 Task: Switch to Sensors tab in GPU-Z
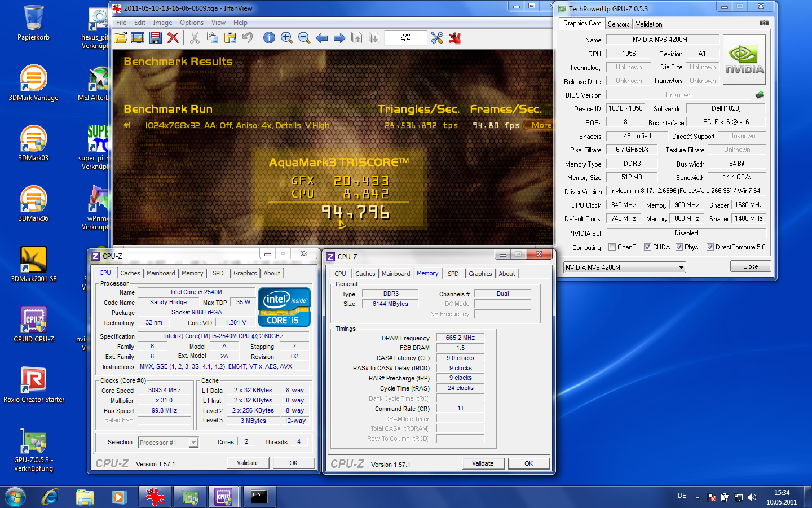(x=619, y=24)
